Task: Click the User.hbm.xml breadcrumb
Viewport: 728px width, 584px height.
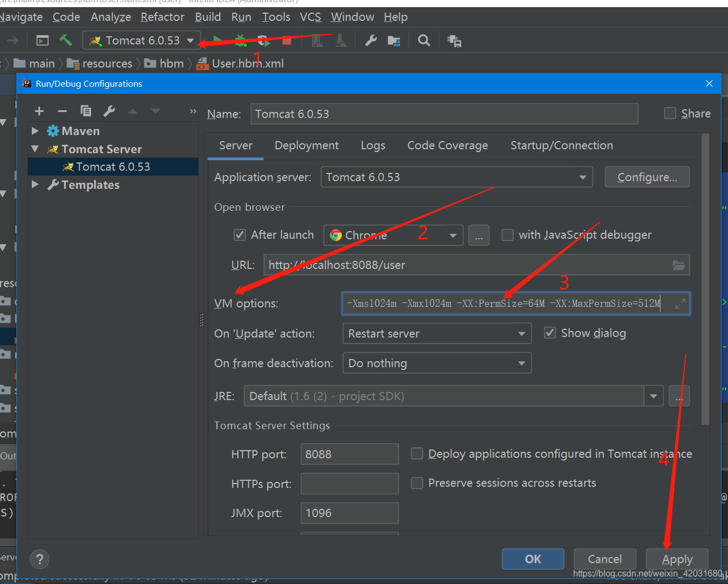Action: click(x=240, y=64)
